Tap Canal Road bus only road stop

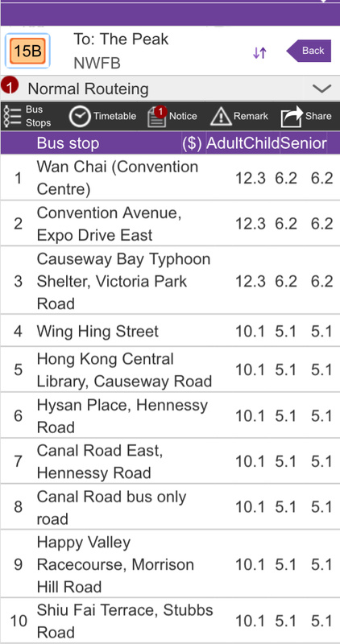(170, 507)
